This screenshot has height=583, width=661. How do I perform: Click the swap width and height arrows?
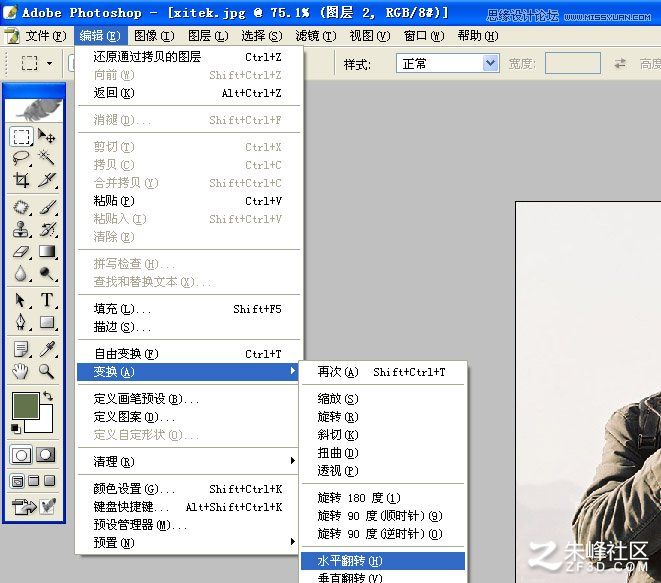pyautogui.click(x=620, y=64)
